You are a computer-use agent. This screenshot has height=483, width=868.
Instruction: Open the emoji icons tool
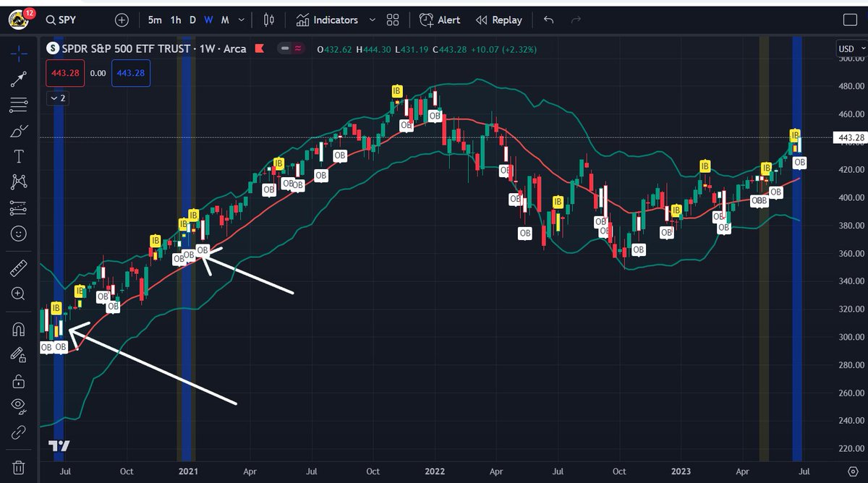click(19, 234)
